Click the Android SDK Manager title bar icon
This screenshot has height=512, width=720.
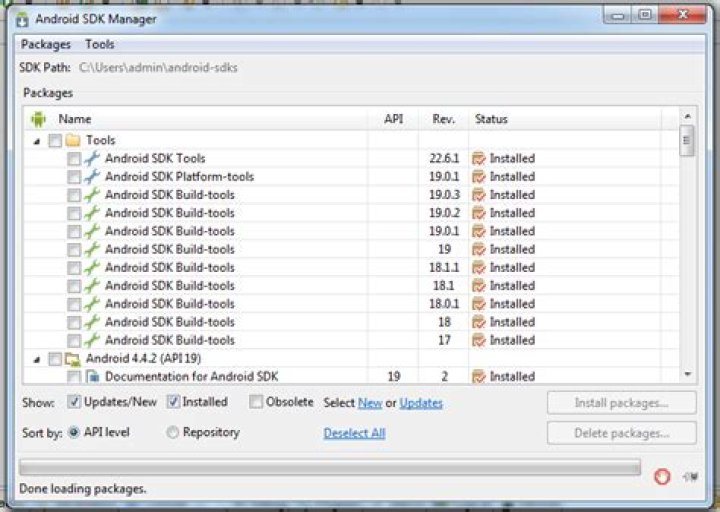[x=22, y=20]
